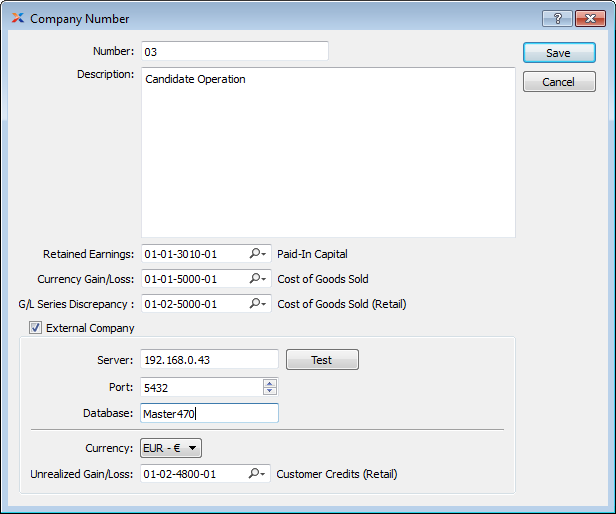The image size is (616, 514).
Task: Click the Number field containing 03
Action: click(234, 51)
